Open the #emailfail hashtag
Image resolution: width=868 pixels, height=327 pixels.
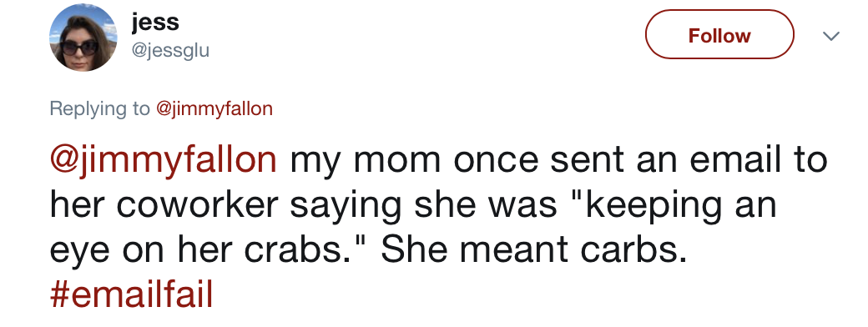[x=132, y=295]
